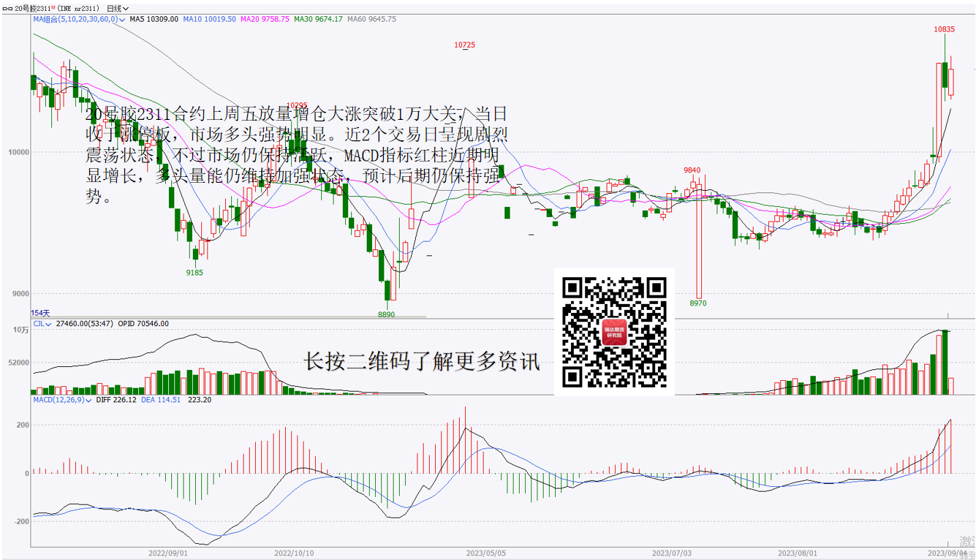The width and height of the screenshot is (976, 560).
Task: Click the QR code image
Action: tap(614, 332)
